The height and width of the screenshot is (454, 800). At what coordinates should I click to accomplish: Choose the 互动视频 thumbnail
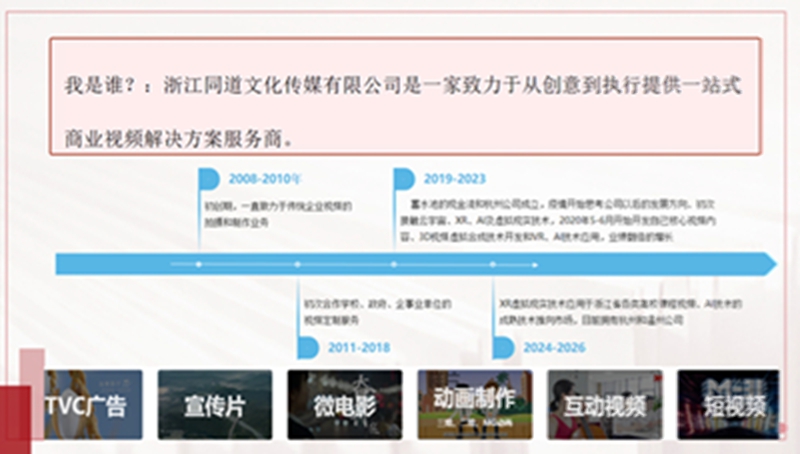[604, 405]
